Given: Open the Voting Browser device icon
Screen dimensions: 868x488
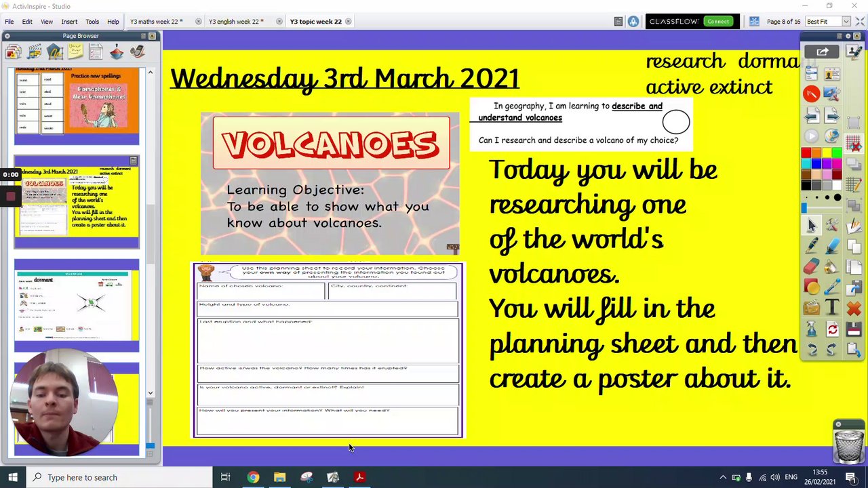Looking at the screenshot, I should [137, 52].
